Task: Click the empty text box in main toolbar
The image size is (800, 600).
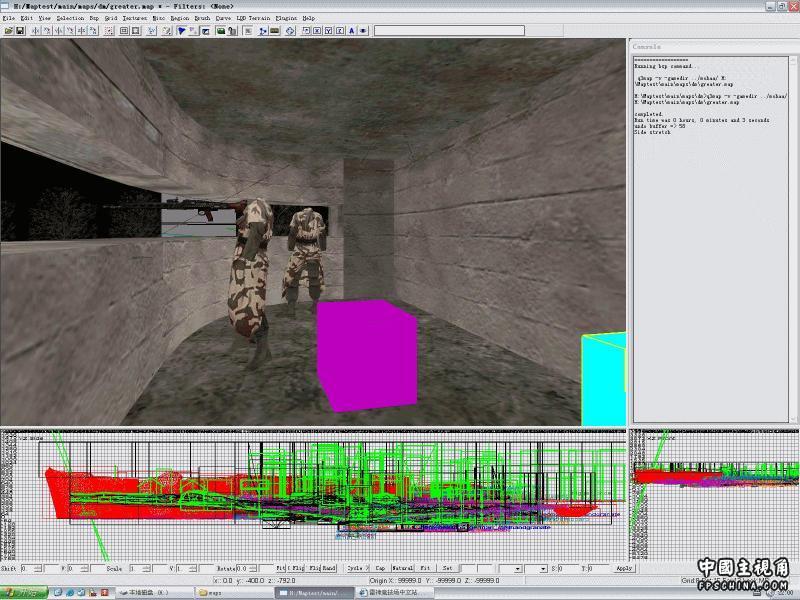Action: [x=449, y=31]
